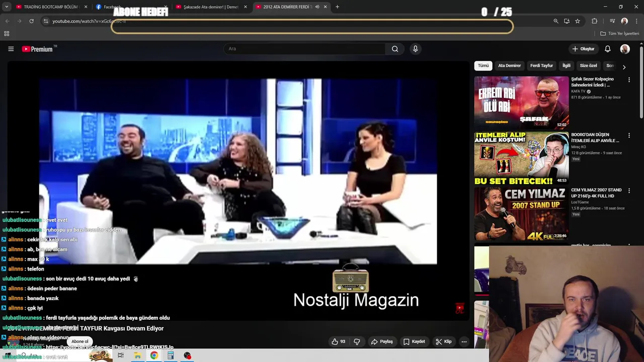Image resolution: width=644 pixels, height=362 pixels.
Task: Open Chrome extensions puzzle icon
Action: 594,21
